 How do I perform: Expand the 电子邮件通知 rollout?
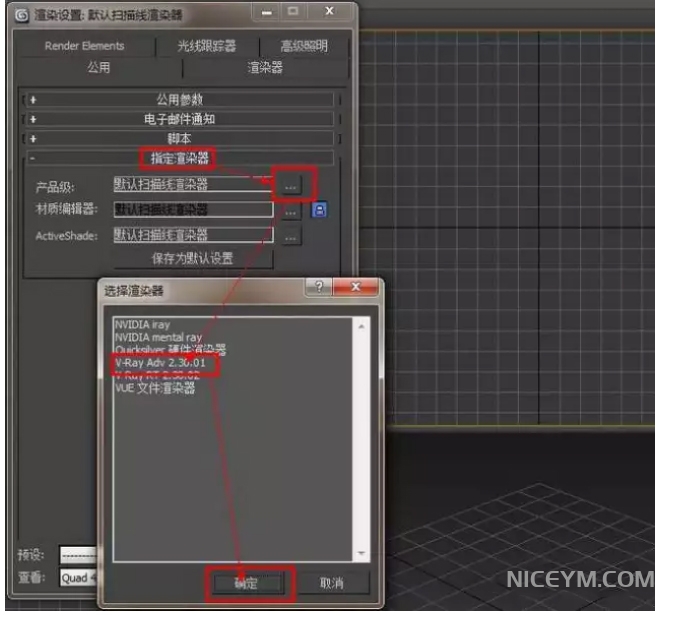[180, 119]
